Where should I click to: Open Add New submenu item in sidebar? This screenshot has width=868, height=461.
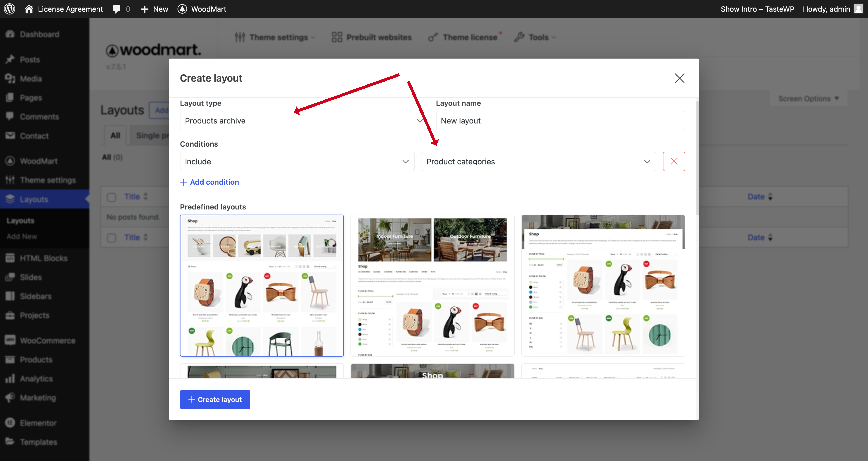coord(22,236)
